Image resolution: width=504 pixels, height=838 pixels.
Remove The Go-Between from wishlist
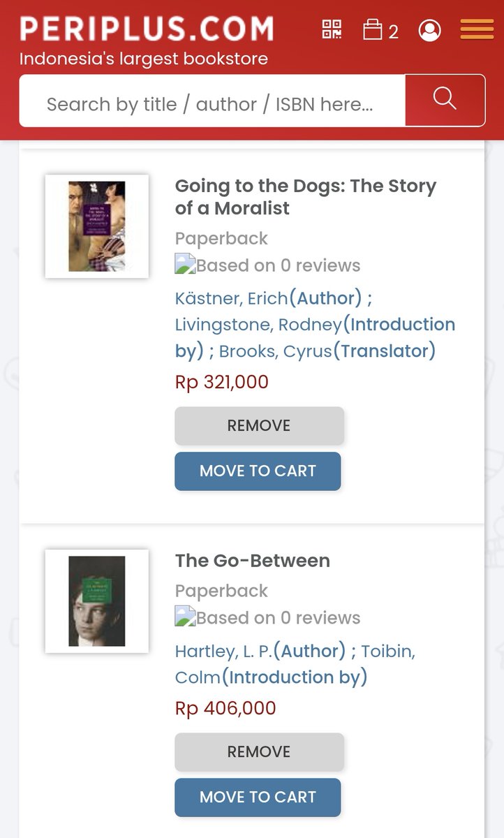pos(259,751)
